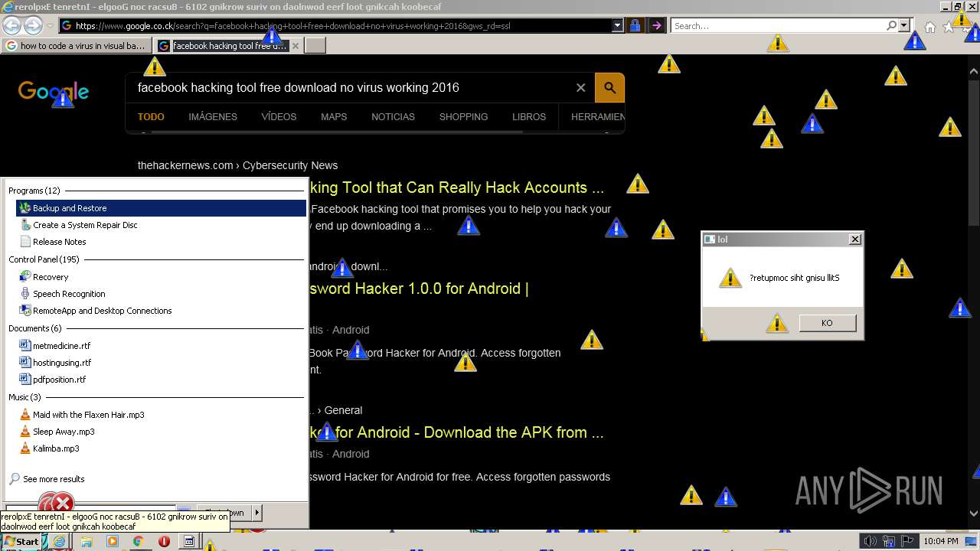Open the red Opera icon on taskbar
Screen dimensions: 980x551
point(164,541)
